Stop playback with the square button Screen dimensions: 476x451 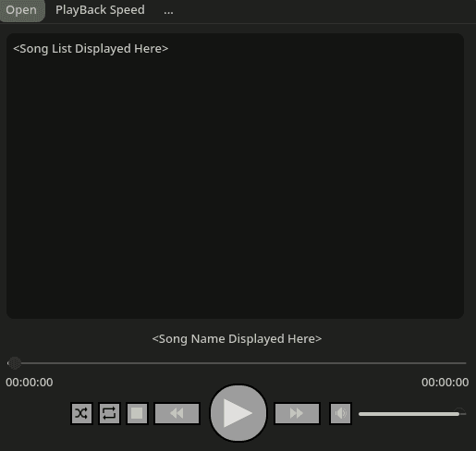137,413
